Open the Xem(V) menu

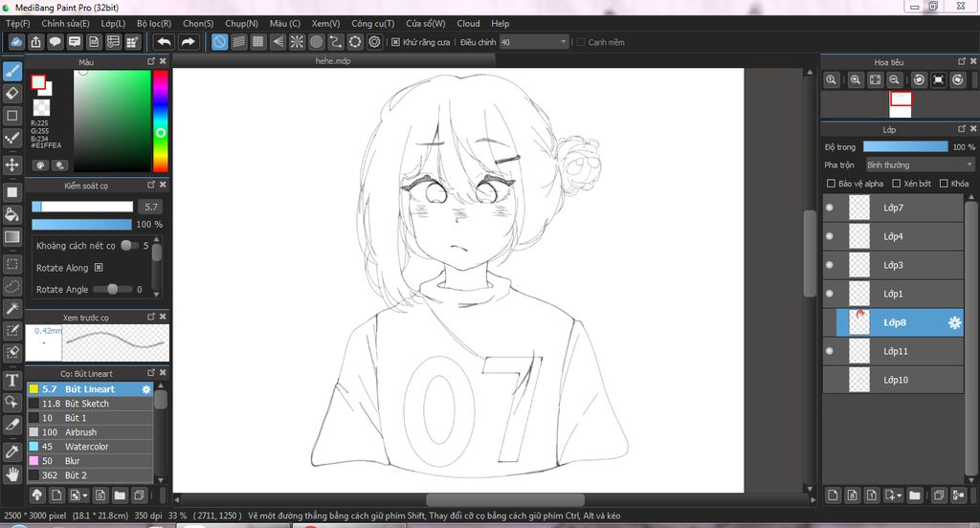point(325,23)
